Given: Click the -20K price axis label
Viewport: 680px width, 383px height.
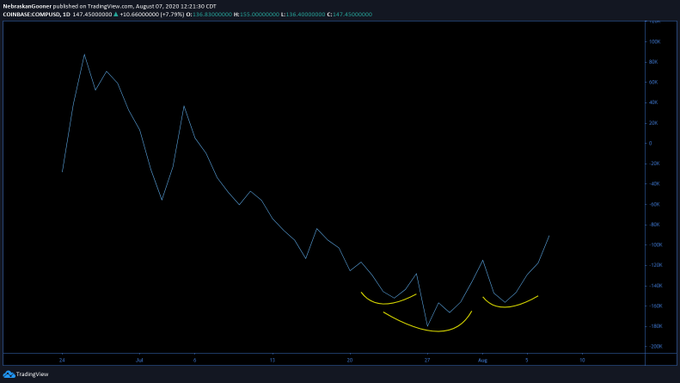Looking at the screenshot, I should click(654, 164).
